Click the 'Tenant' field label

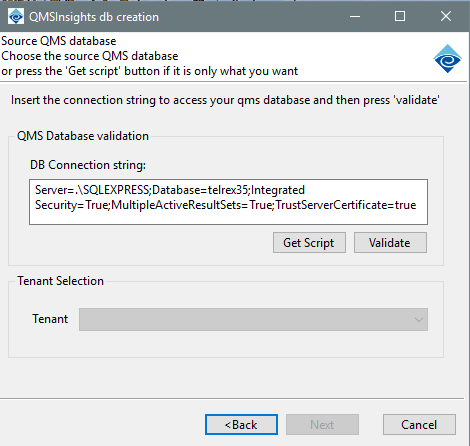(50, 319)
